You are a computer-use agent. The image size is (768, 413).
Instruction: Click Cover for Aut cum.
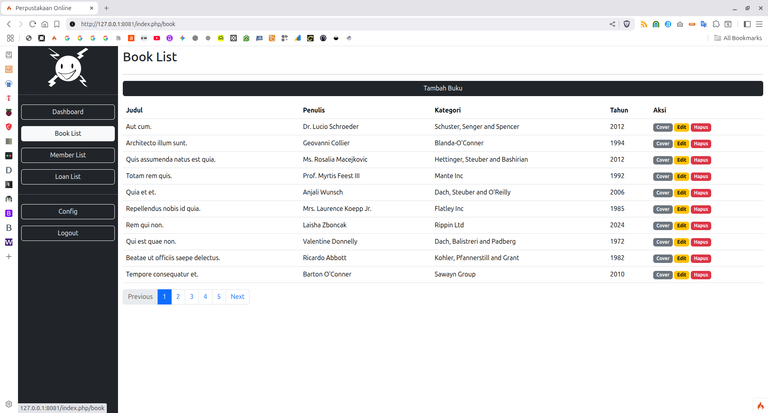click(663, 127)
